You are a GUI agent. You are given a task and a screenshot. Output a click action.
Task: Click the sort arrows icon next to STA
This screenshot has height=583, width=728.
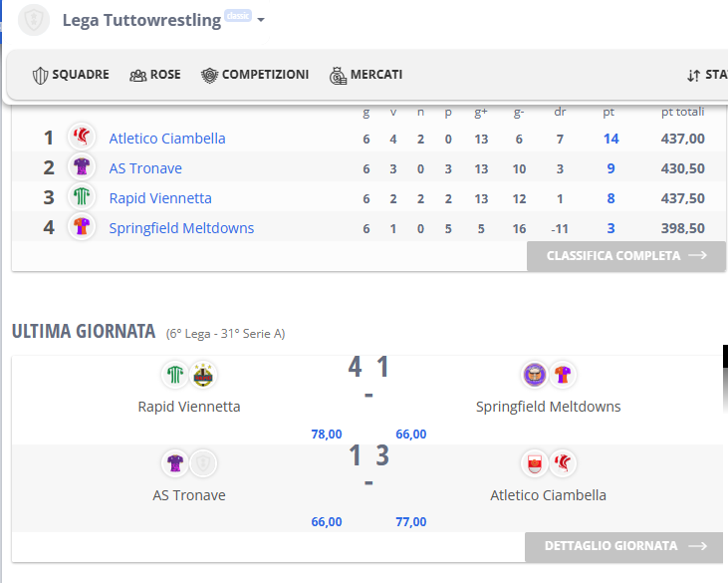[694, 76]
